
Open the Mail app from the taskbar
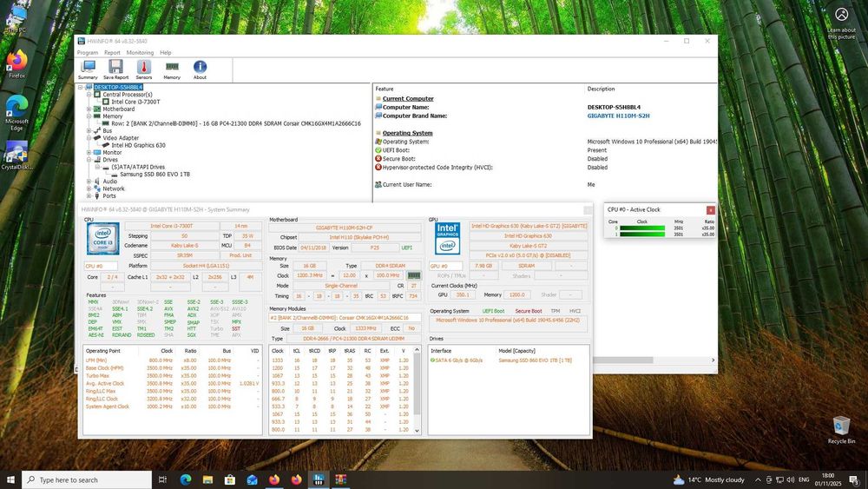point(252,479)
